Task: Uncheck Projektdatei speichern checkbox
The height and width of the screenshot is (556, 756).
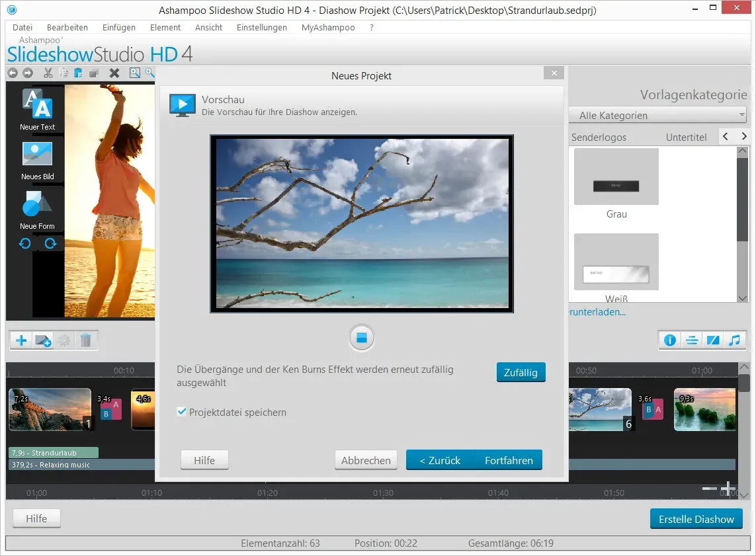Action: (x=181, y=412)
